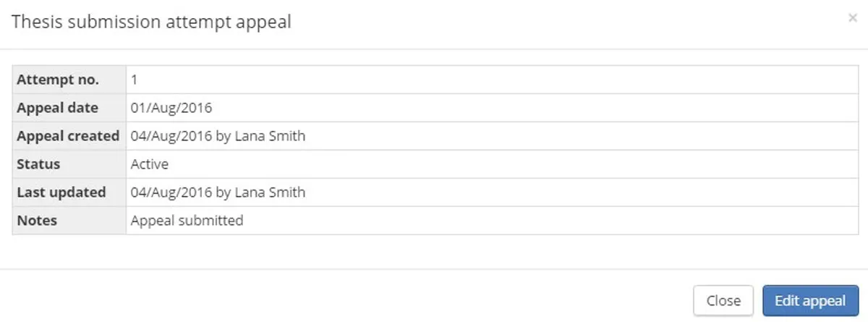The width and height of the screenshot is (868, 322).
Task: Click the attempt number value 1
Action: [135, 80]
